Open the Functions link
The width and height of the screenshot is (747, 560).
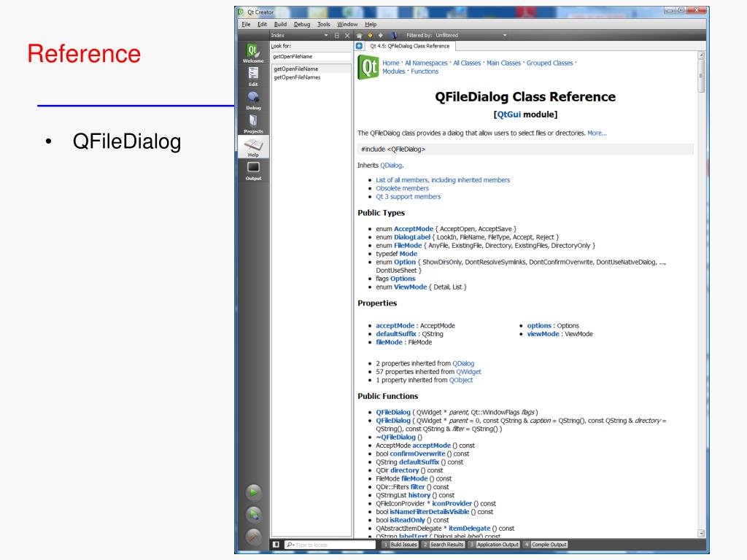(425, 71)
